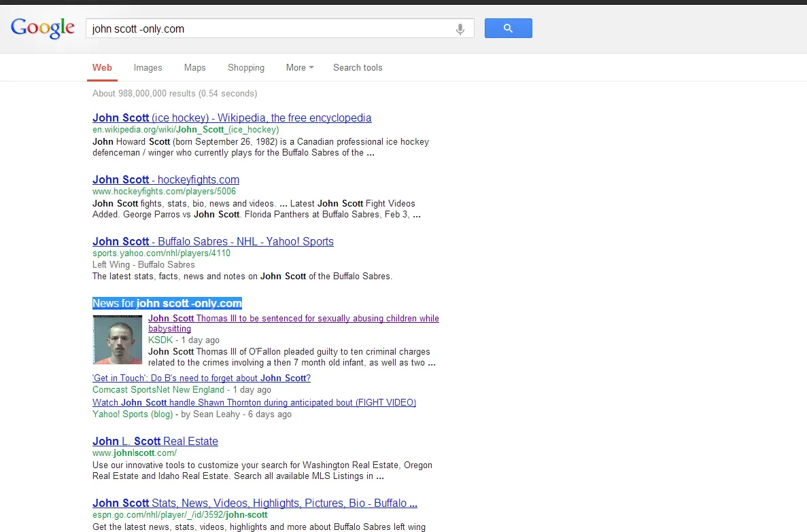Open the Shopping tab
This screenshot has height=532, width=807.
tap(246, 67)
